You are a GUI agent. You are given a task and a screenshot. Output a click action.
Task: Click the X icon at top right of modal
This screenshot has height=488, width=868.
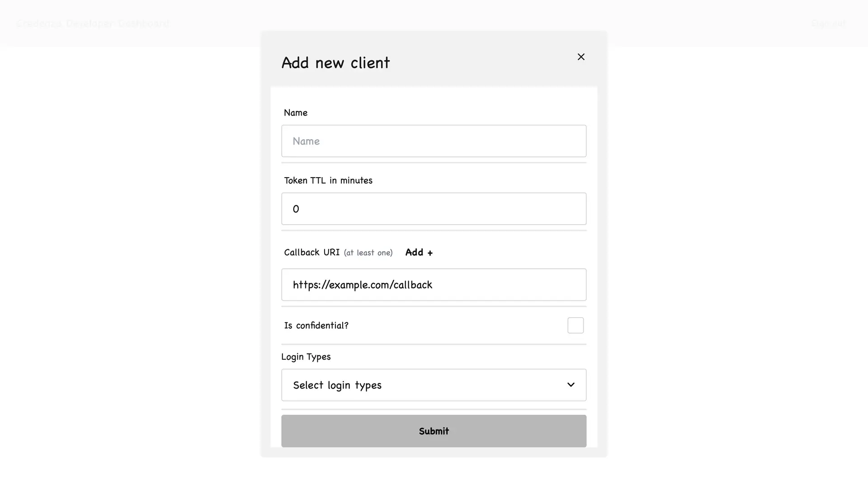click(580, 57)
